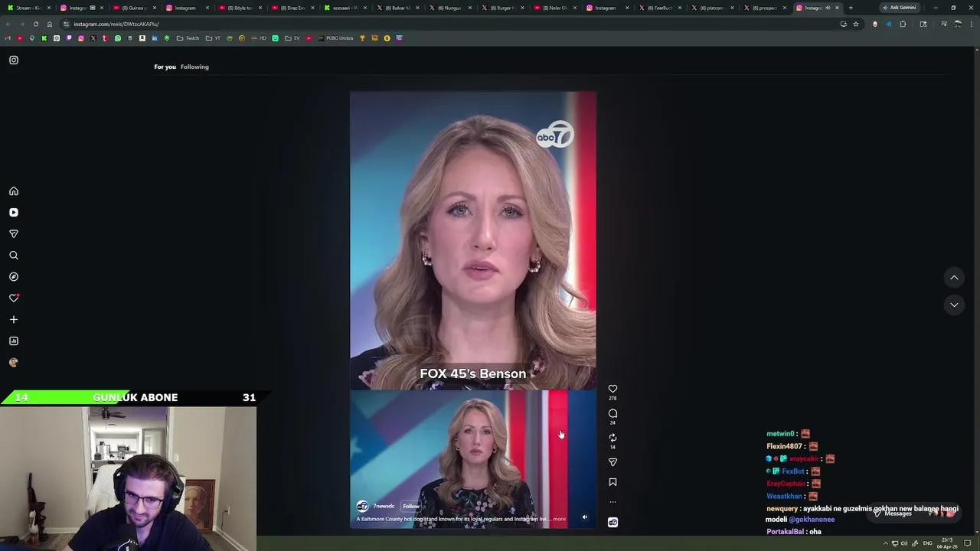Open the 7newsdc profile name
This screenshot has height=551, width=980.
[x=384, y=506]
